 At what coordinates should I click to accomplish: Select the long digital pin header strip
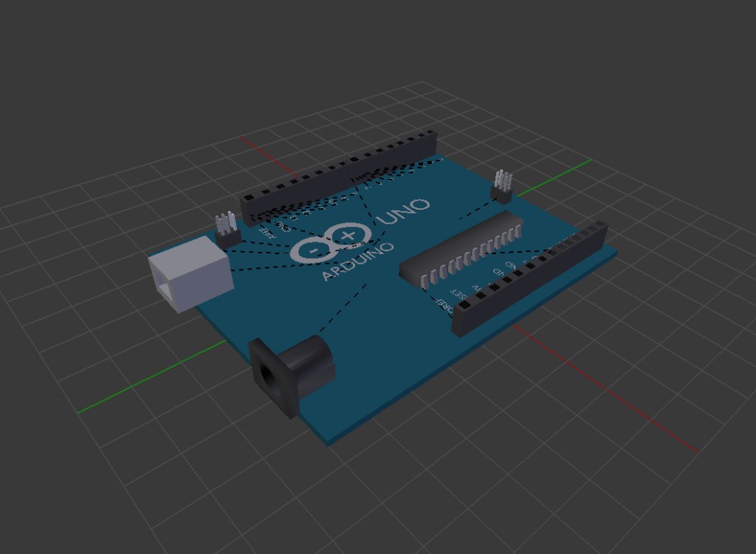[340, 177]
